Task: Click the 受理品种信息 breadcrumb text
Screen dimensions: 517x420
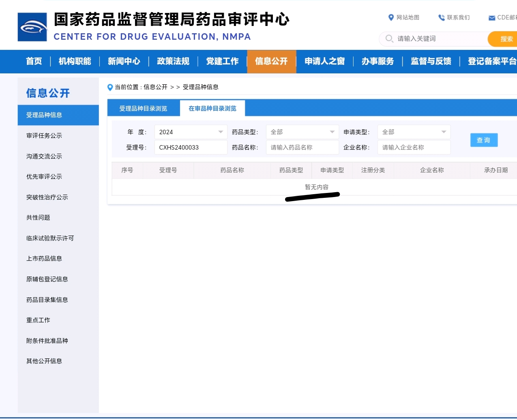Action: point(201,87)
